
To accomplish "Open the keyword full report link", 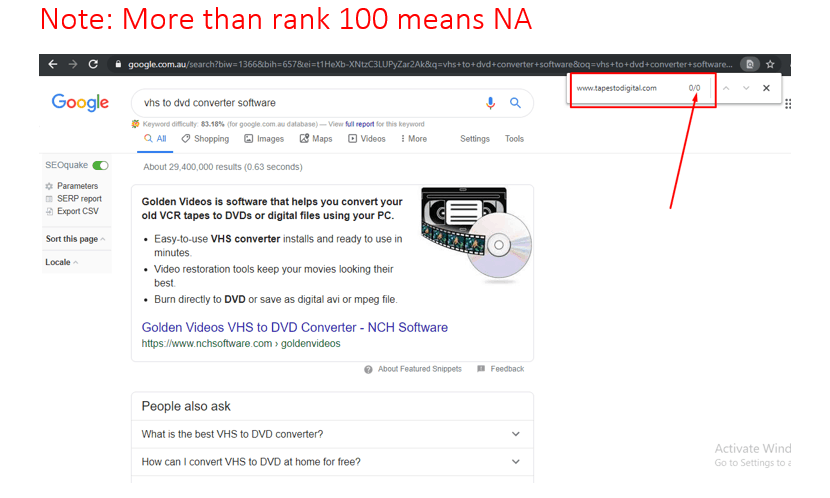I will (359, 124).
